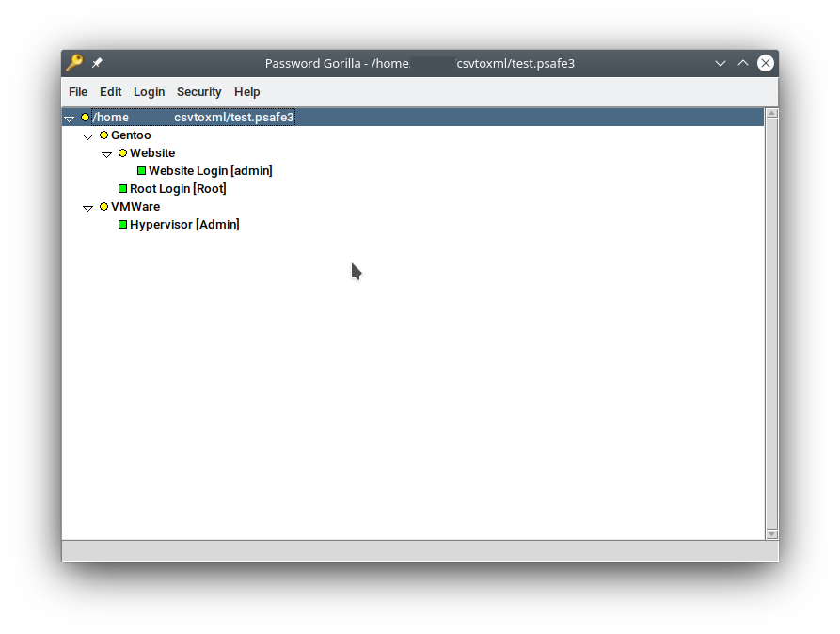This screenshot has width=840, height=634.
Task: Click the vertical scrollbar track
Action: click(772, 324)
